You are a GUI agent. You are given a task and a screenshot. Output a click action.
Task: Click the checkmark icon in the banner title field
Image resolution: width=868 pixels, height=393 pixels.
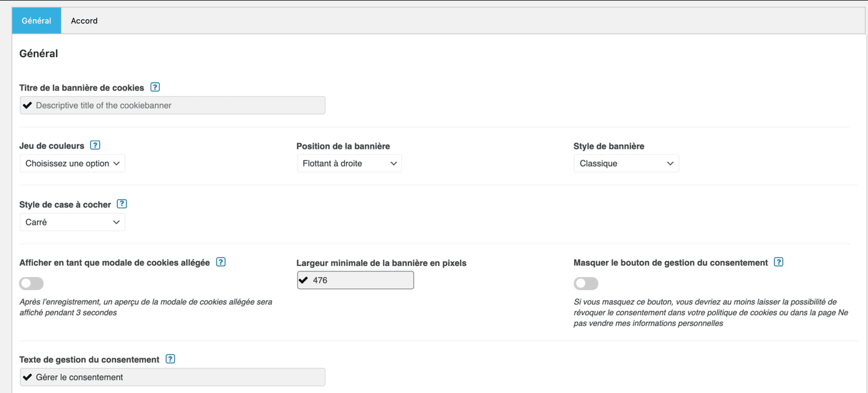pyautogui.click(x=27, y=105)
